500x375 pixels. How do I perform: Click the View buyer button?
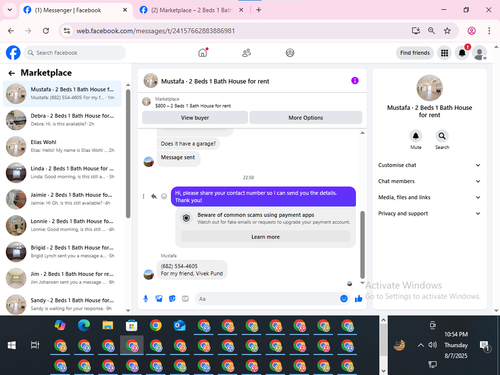coord(195,118)
